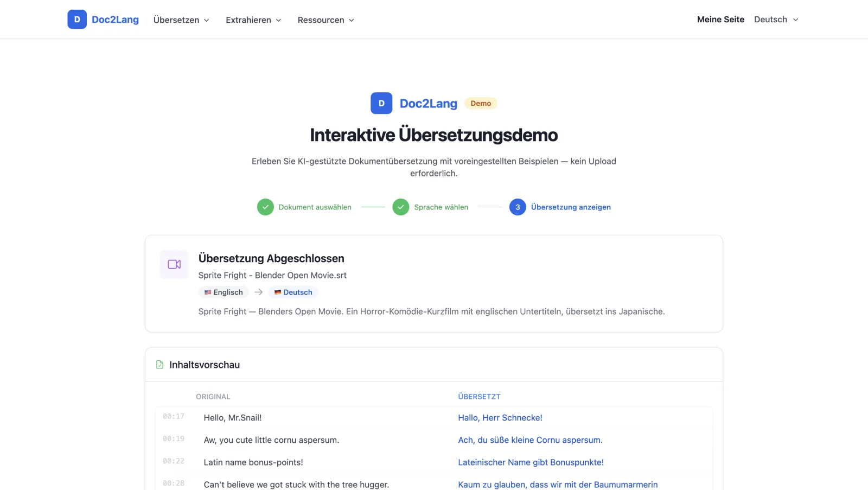Go back to Sprache wählen step
This screenshot has height=490, width=868.
(441, 207)
